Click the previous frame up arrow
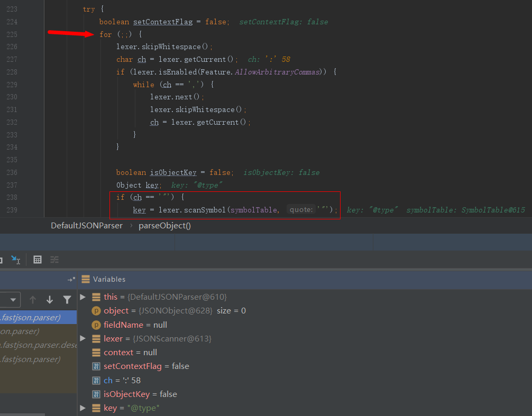 pyautogui.click(x=33, y=300)
